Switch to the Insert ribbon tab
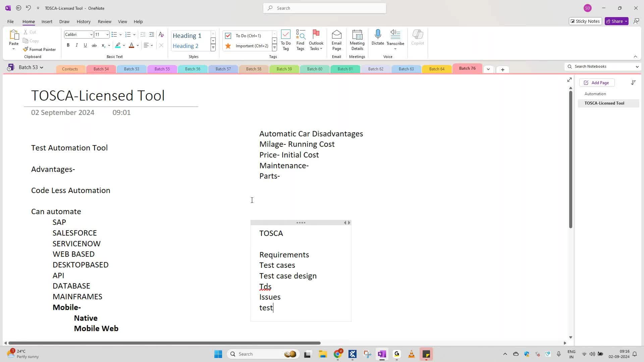Image resolution: width=644 pixels, height=362 pixels. pos(47,21)
